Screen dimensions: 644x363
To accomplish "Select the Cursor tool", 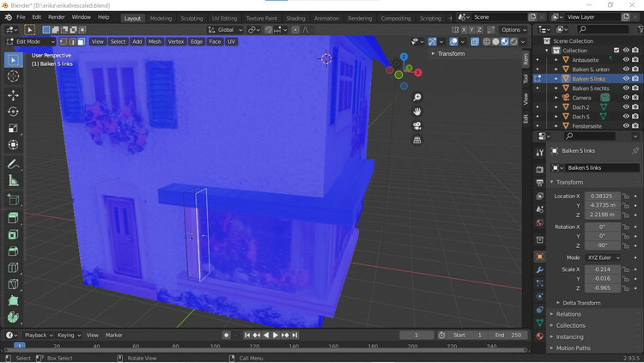I will point(13,76).
